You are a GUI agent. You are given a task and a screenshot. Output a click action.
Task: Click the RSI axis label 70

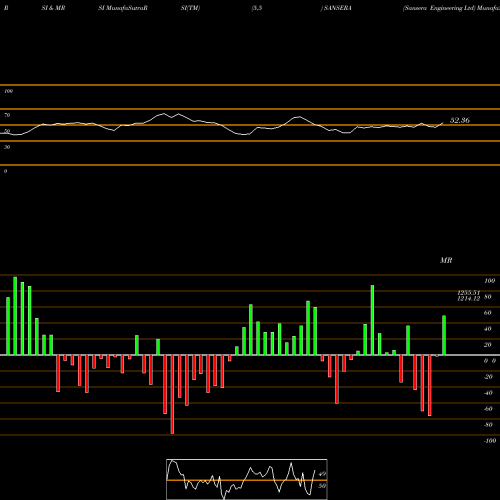[x=7, y=115]
